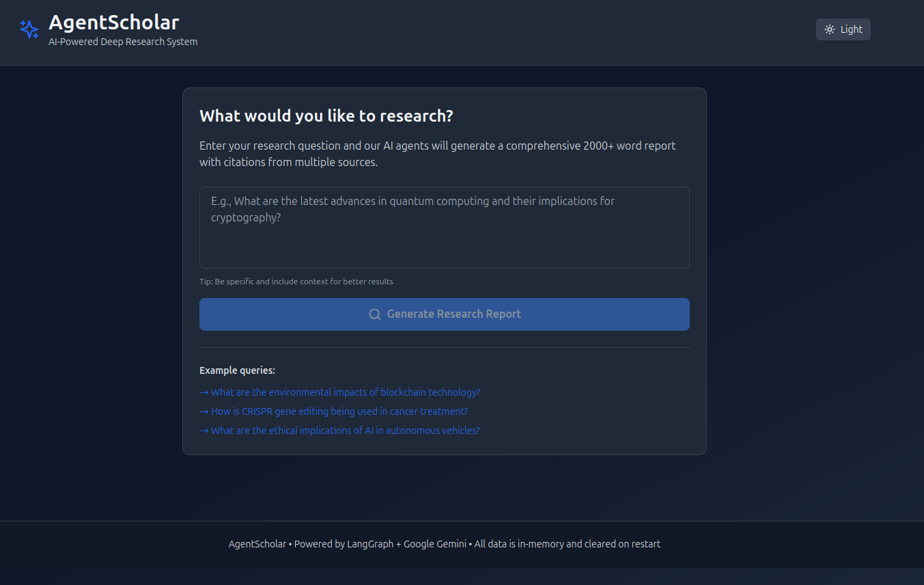The image size is (924, 585).
Task: Click the "What would you like to research?" heading
Action: 326,116
